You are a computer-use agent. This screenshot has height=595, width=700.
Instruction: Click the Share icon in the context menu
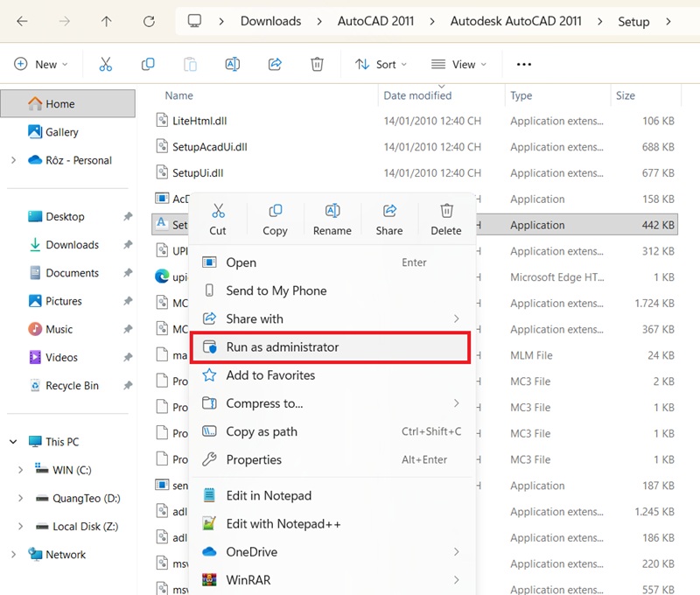[388, 218]
